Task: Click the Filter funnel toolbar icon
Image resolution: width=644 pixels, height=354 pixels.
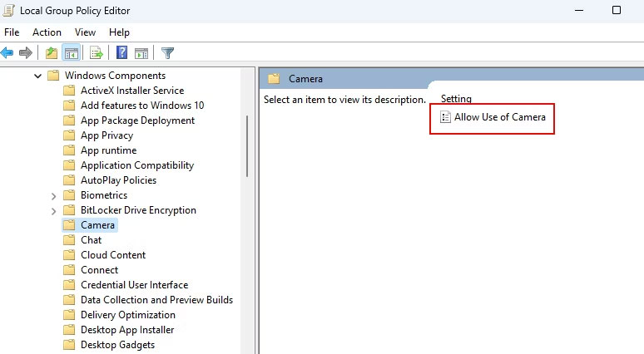Action: 167,53
